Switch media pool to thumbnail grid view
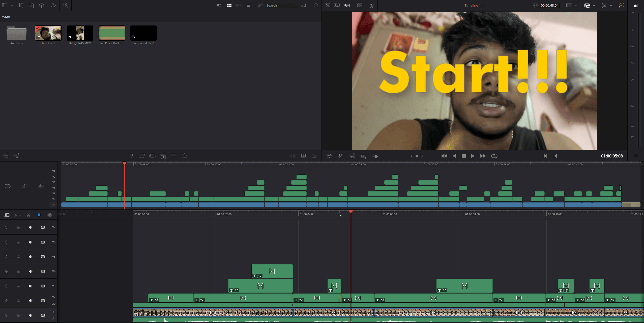This screenshot has height=323, width=644. click(229, 5)
